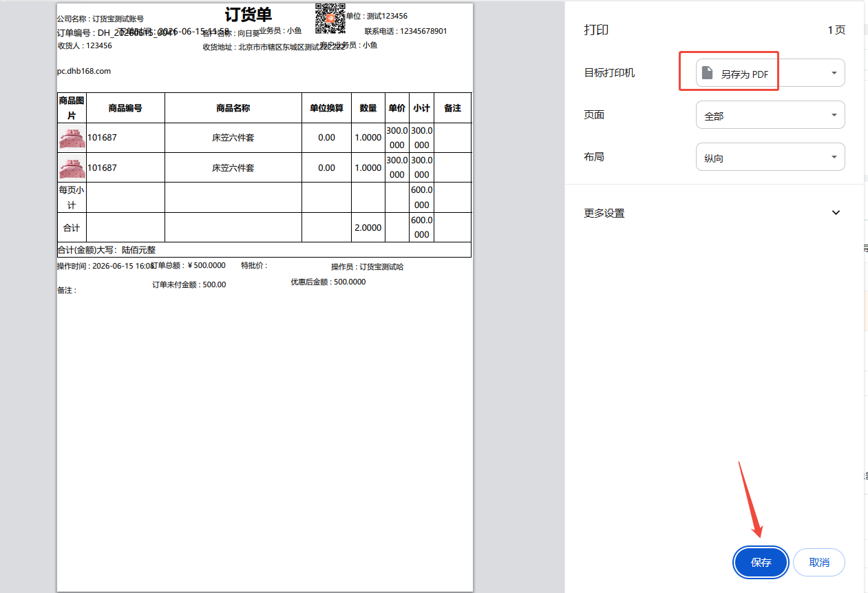Click the Cancel (取消) button
Screen dimensions: 868x593
coord(819,563)
